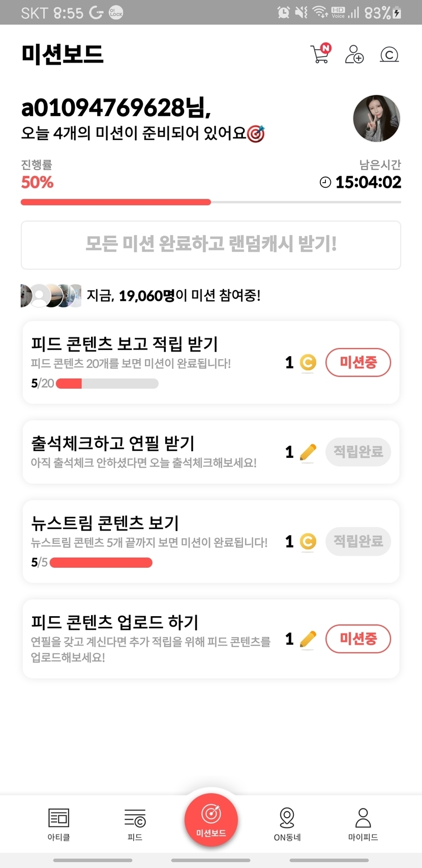Switch to the 아티클 tab
Image resolution: width=422 pixels, height=868 pixels.
pos(59,824)
